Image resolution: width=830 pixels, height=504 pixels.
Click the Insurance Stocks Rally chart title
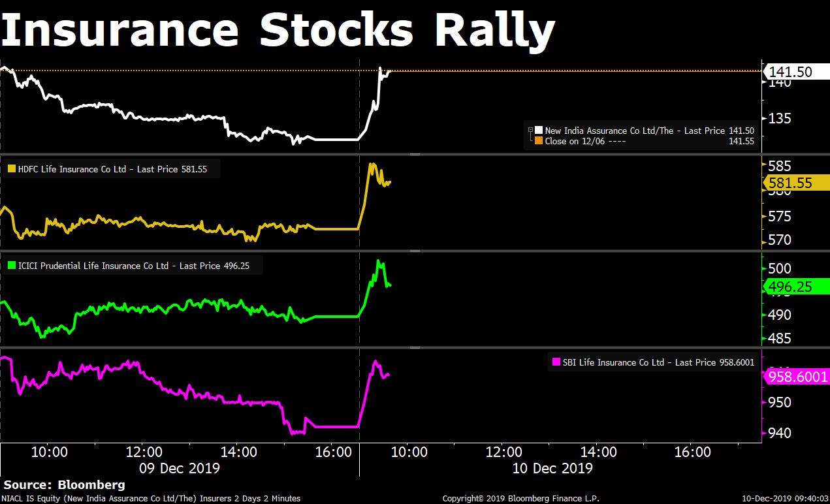[278, 29]
